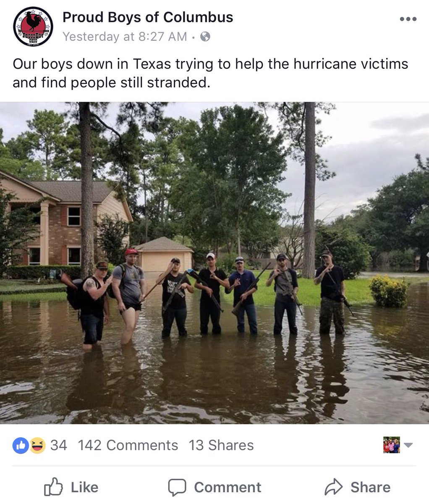Select the Comment button label
This screenshot has height=504, width=429.
[x=228, y=487]
